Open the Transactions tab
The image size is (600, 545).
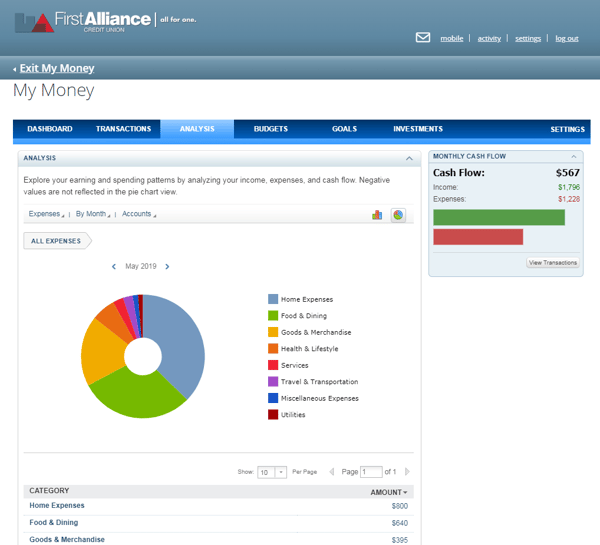point(123,129)
